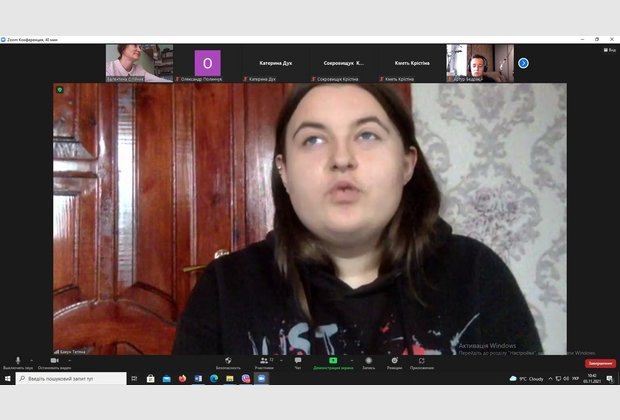Screen dimensions: 620x420
Task: Click the red Завершение end meeting button
Action: [x=600, y=363]
